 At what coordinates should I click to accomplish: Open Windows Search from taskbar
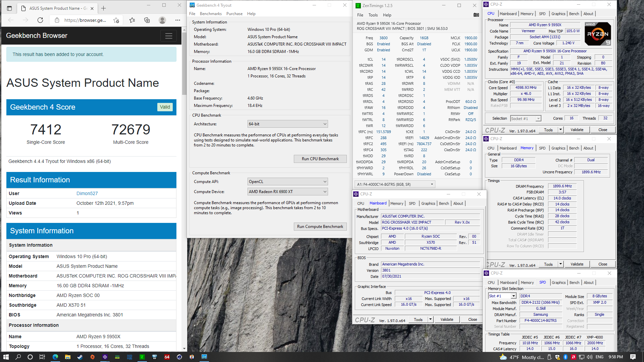coord(18,357)
